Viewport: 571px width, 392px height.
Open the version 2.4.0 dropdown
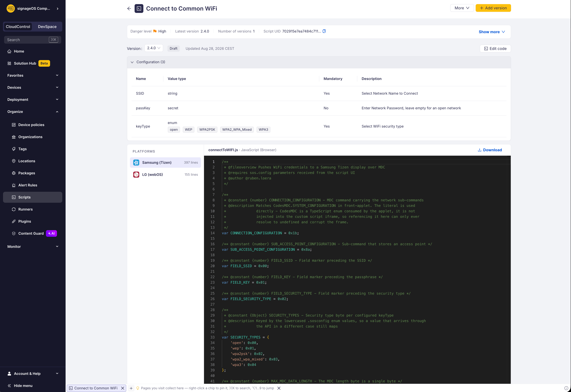click(154, 48)
